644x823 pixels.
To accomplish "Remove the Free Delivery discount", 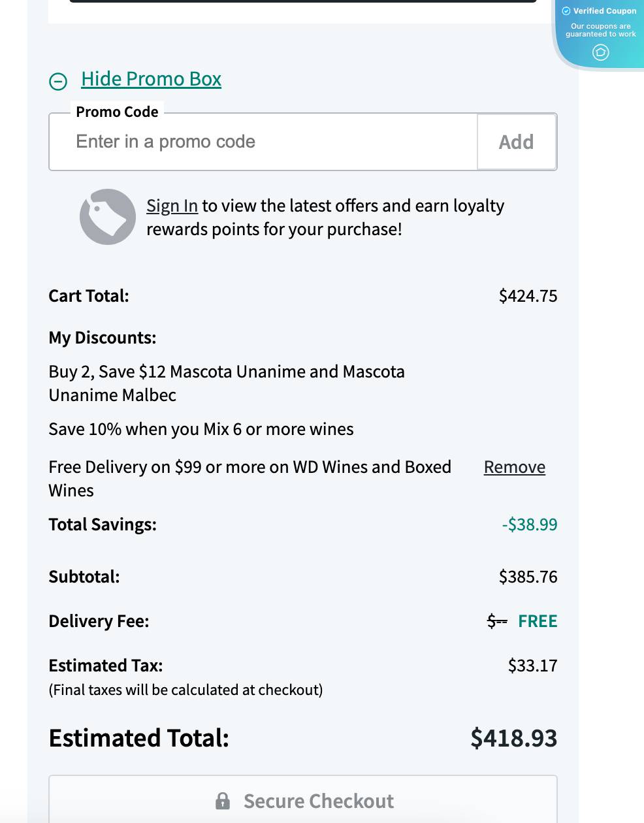I will (x=515, y=467).
